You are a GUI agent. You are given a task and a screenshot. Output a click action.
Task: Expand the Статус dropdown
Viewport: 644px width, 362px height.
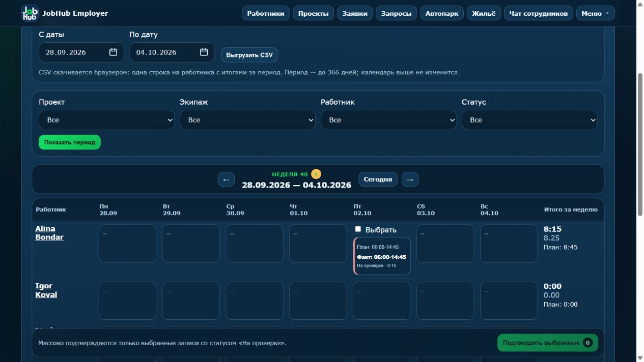click(529, 120)
